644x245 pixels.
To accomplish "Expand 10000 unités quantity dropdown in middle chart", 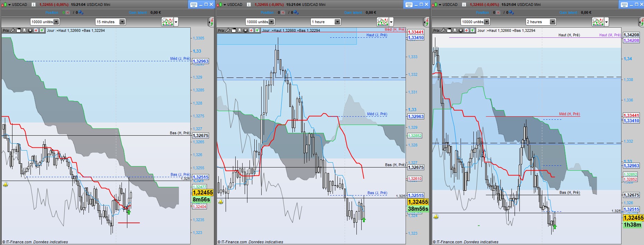I will click(260, 22).
